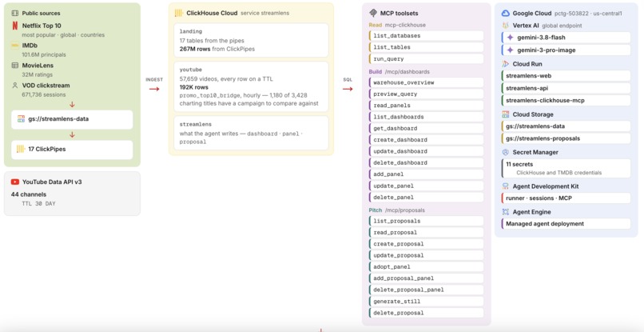Click the bucket icon in the Public sources gs://streamlens-data box

(21, 119)
